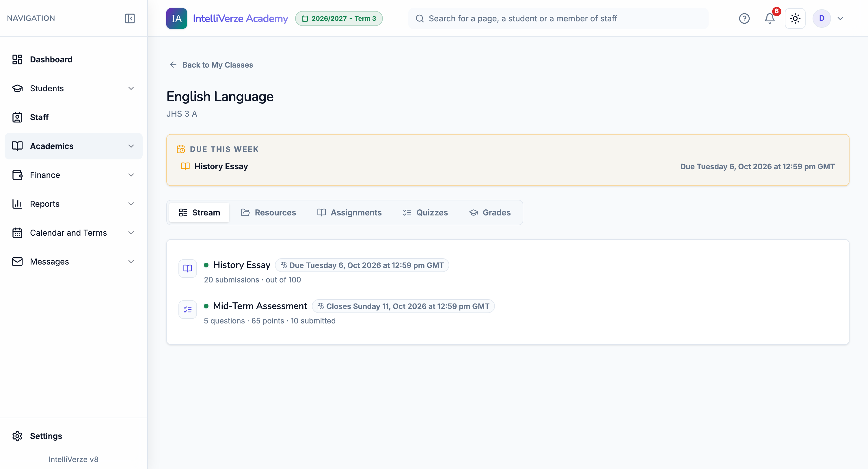The height and width of the screenshot is (469, 868).
Task: Click the History Essay book icon tile
Action: pos(187,269)
